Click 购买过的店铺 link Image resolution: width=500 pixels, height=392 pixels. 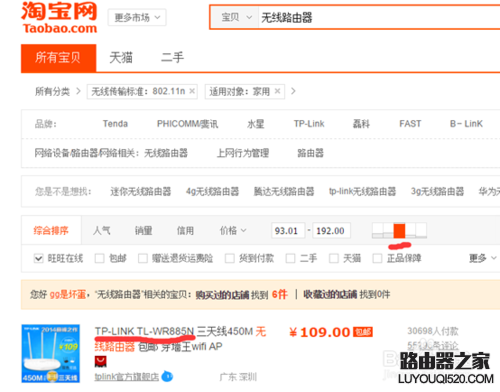click(x=222, y=295)
